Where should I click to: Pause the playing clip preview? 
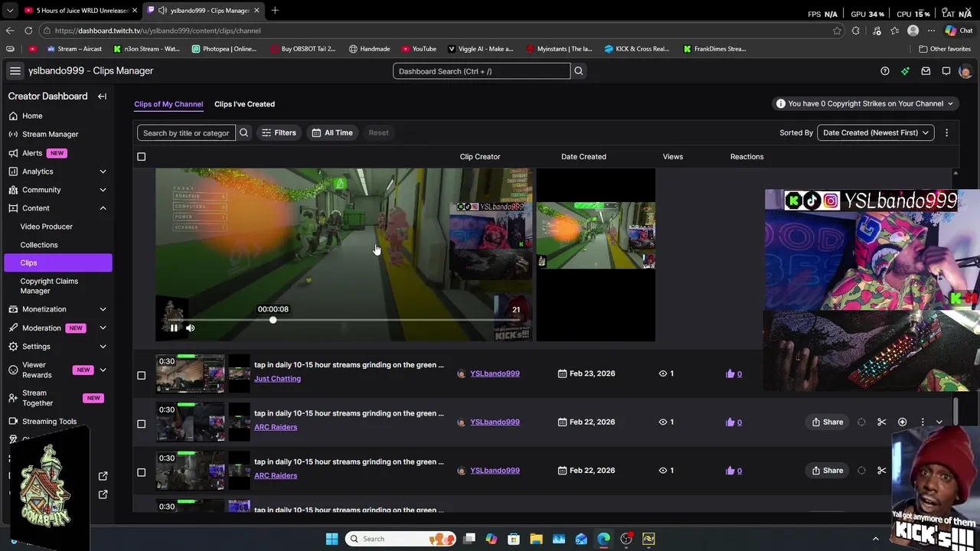[x=174, y=328]
